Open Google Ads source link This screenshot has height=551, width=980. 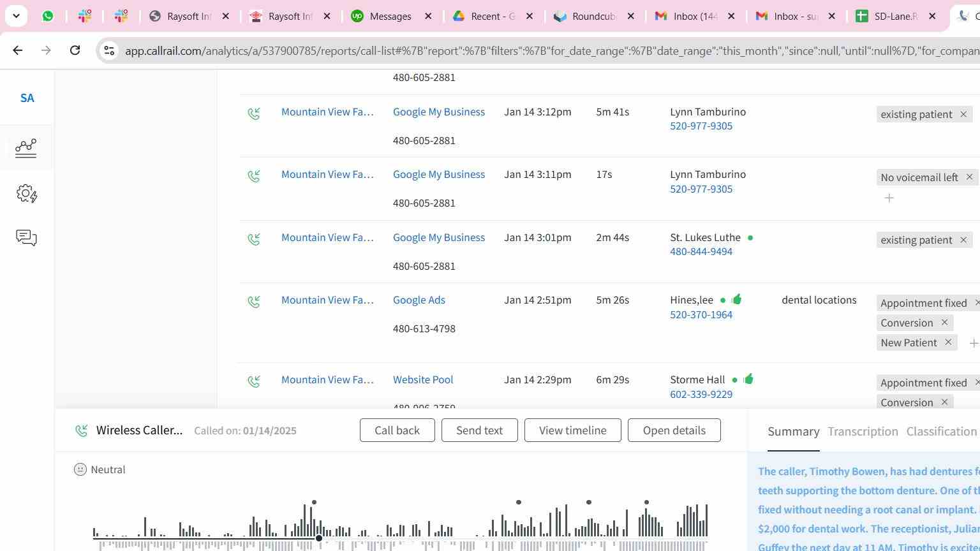[419, 300]
